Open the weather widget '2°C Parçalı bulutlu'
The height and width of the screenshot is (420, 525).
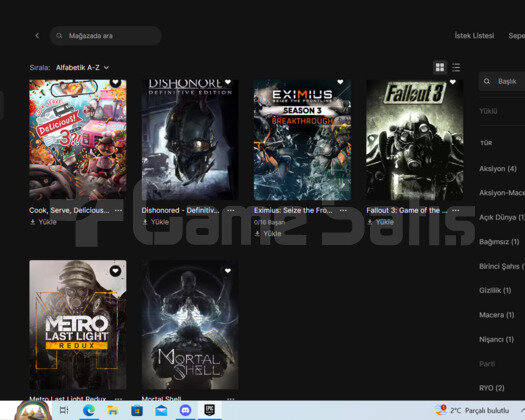tap(472, 410)
